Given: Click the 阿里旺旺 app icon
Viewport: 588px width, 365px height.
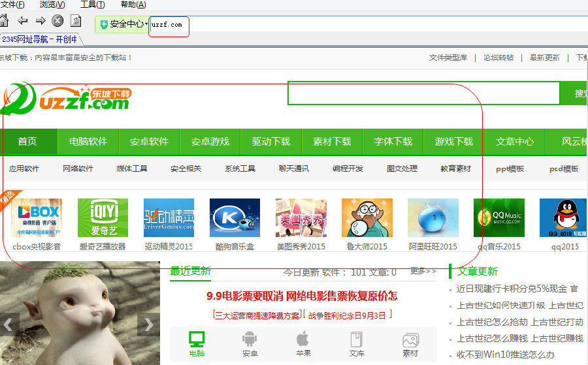Looking at the screenshot, I should [433, 217].
